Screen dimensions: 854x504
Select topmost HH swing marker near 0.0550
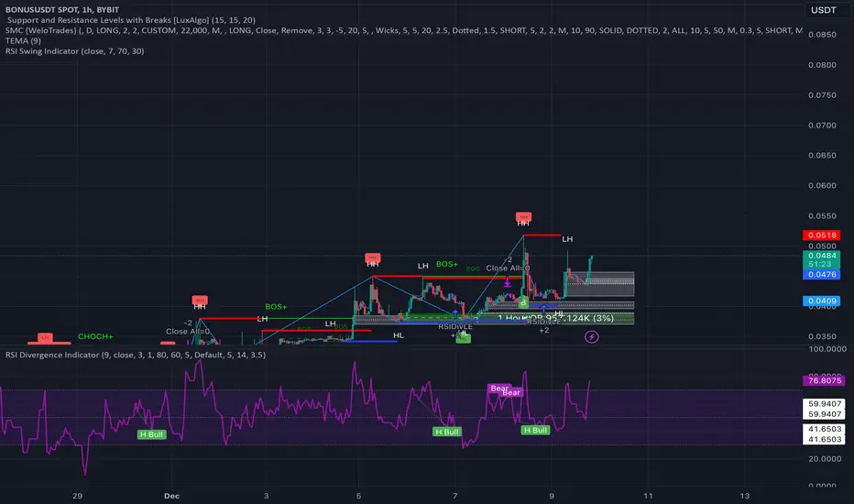[523, 219]
